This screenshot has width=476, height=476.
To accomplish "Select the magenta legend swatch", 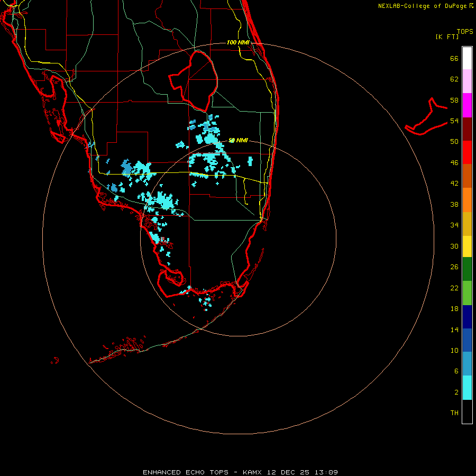I will click(467, 105).
